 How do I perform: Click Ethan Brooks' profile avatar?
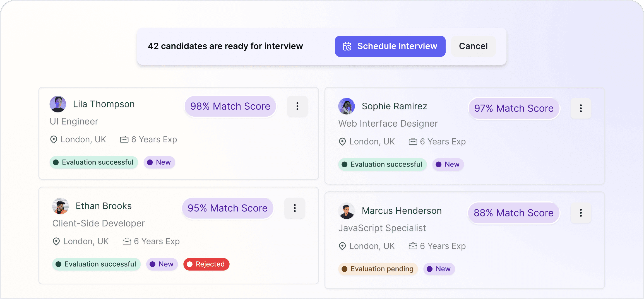click(x=61, y=206)
